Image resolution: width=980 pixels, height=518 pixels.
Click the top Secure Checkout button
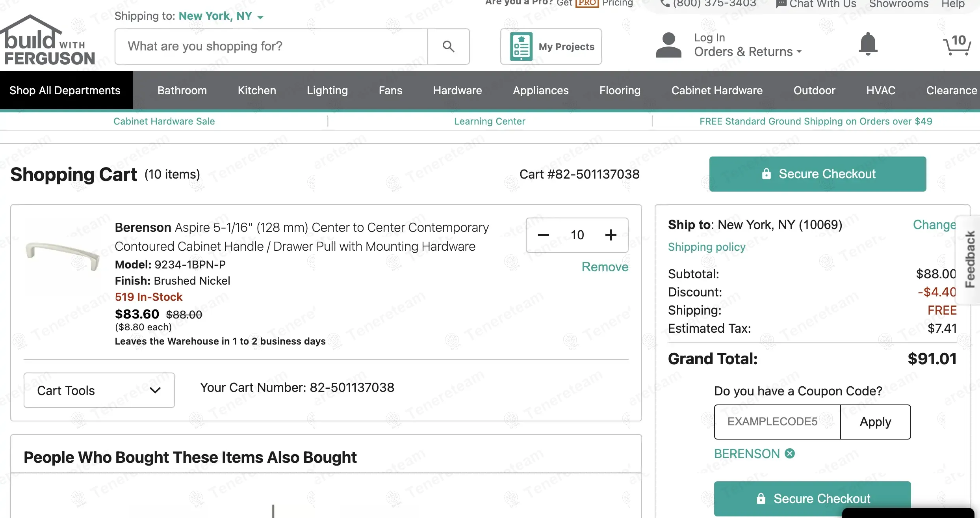click(x=818, y=174)
